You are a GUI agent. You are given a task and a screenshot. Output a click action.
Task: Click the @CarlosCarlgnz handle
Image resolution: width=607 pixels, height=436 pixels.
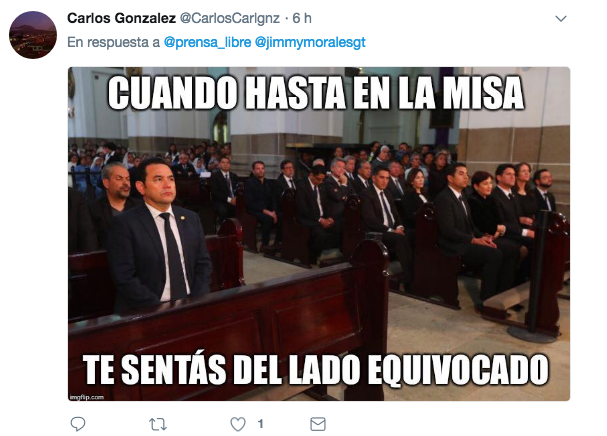pyautogui.click(x=230, y=18)
